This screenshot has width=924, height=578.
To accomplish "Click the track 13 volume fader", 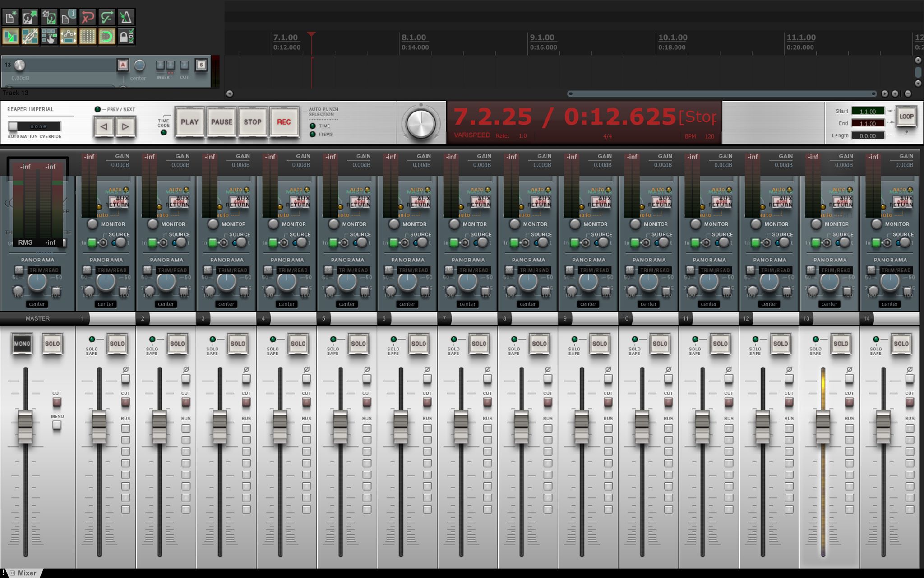I will coord(823,426).
